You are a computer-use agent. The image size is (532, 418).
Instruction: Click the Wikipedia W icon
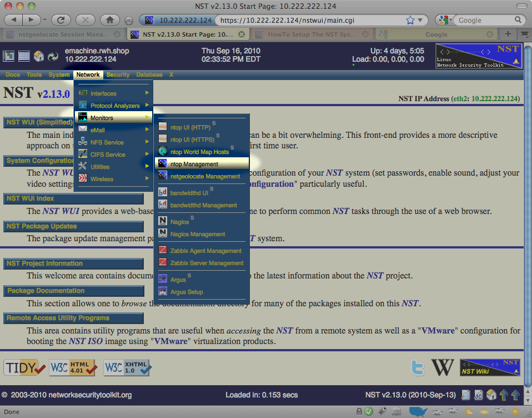(x=443, y=367)
